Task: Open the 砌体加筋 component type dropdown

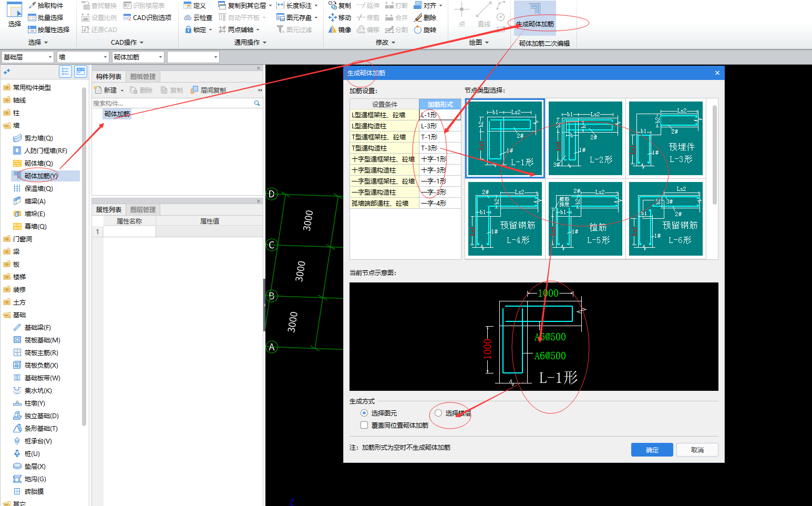Action: [x=138, y=57]
